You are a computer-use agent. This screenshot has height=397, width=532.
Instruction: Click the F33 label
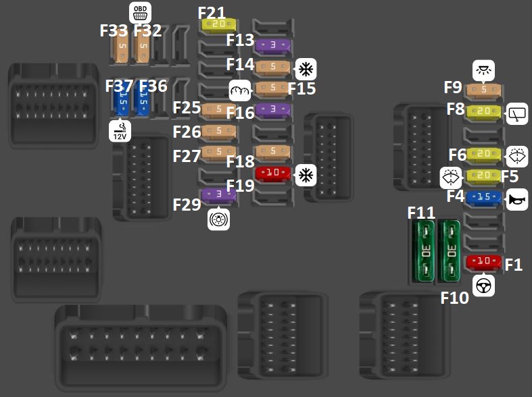(x=114, y=30)
